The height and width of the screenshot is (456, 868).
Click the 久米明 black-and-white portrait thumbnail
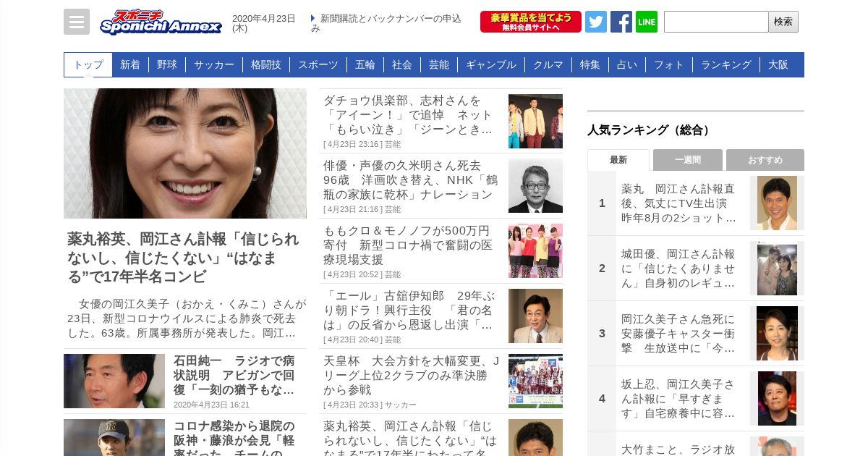pyautogui.click(x=535, y=186)
